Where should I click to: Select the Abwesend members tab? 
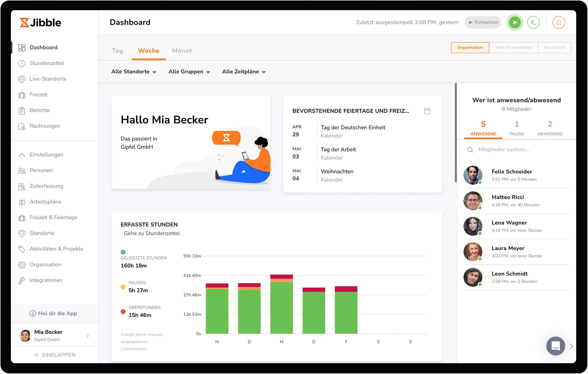coord(550,128)
